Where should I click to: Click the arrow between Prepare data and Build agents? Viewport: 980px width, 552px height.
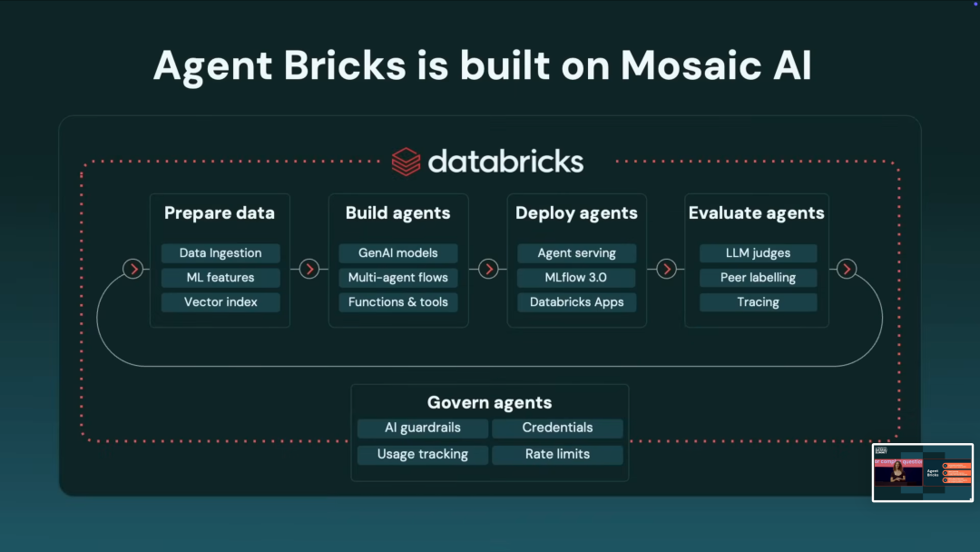pyautogui.click(x=309, y=269)
